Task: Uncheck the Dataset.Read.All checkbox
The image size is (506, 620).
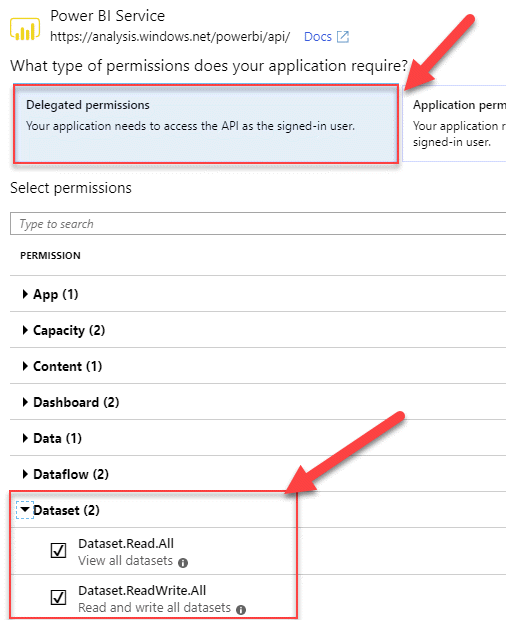Action: tap(59, 550)
